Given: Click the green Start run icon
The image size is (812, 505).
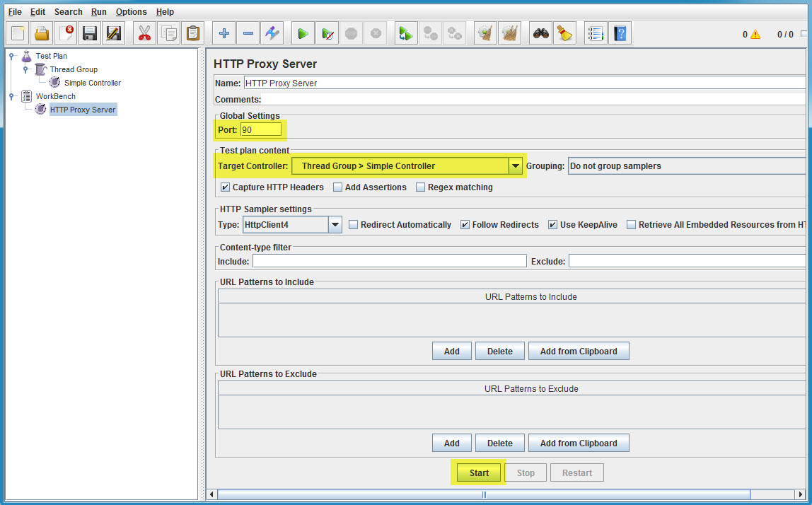Looking at the screenshot, I should coord(303,34).
